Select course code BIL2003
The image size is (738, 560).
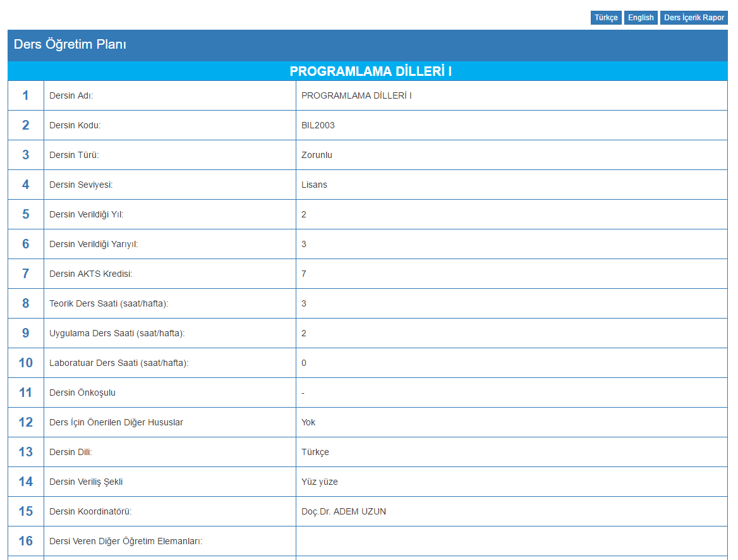click(x=318, y=125)
